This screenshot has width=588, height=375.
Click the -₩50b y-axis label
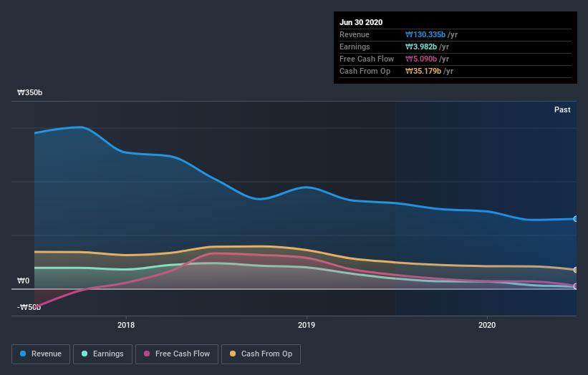tap(29, 307)
